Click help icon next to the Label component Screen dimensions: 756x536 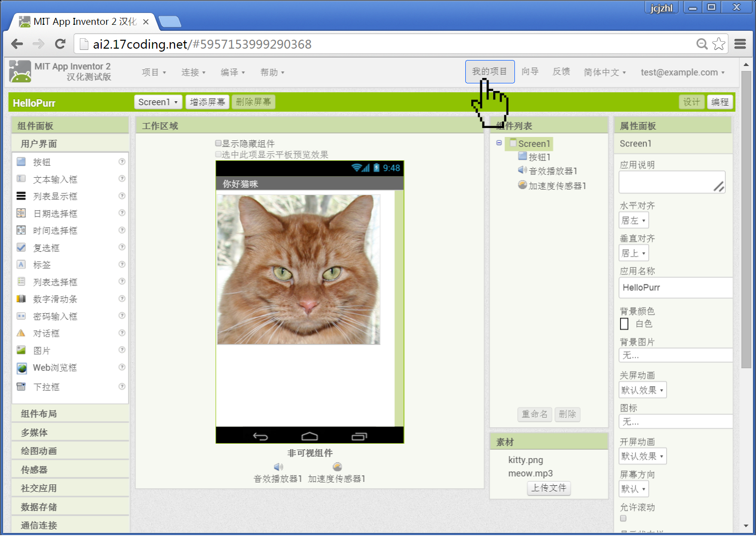coord(122,265)
